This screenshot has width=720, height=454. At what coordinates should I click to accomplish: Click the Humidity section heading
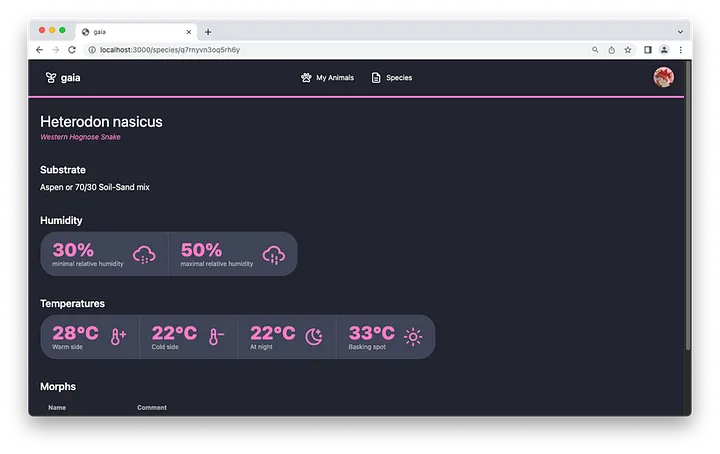61,220
